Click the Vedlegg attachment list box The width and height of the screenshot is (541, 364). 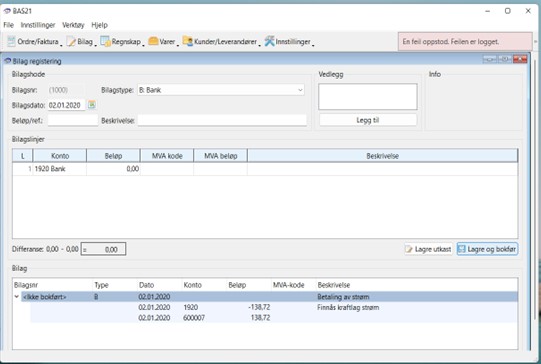click(x=368, y=97)
